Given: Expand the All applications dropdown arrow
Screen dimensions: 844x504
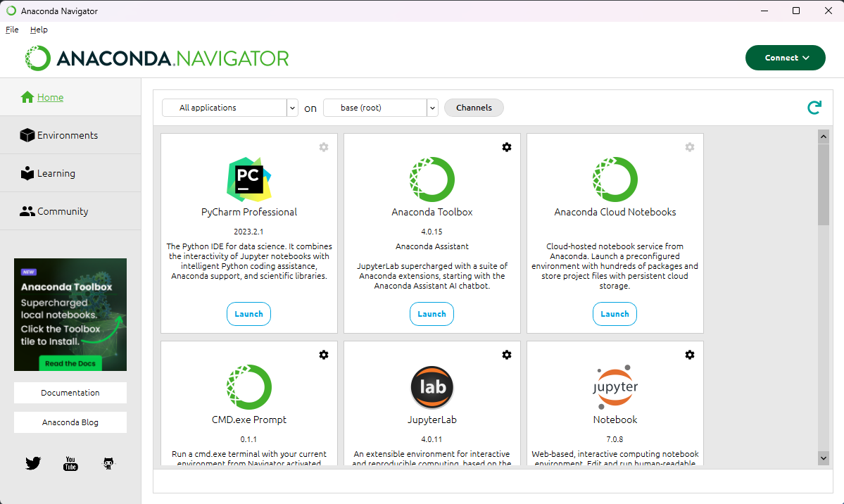Looking at the screenshot, I should (x=292, y=108).
